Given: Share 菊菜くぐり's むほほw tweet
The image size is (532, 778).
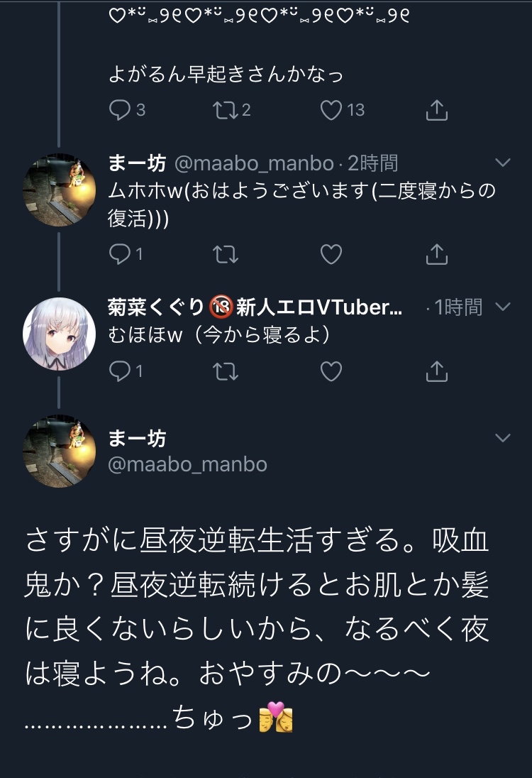Looking at the screenshot, I should 437,371.
